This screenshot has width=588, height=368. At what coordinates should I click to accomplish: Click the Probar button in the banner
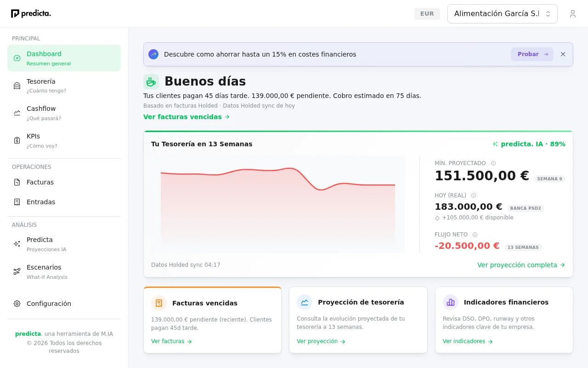(531, 54)
